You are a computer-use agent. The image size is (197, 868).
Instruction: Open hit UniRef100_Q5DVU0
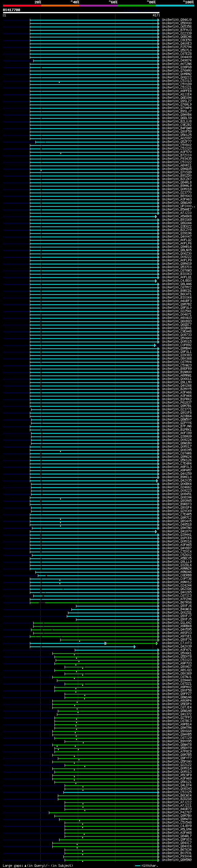(177, 23)
